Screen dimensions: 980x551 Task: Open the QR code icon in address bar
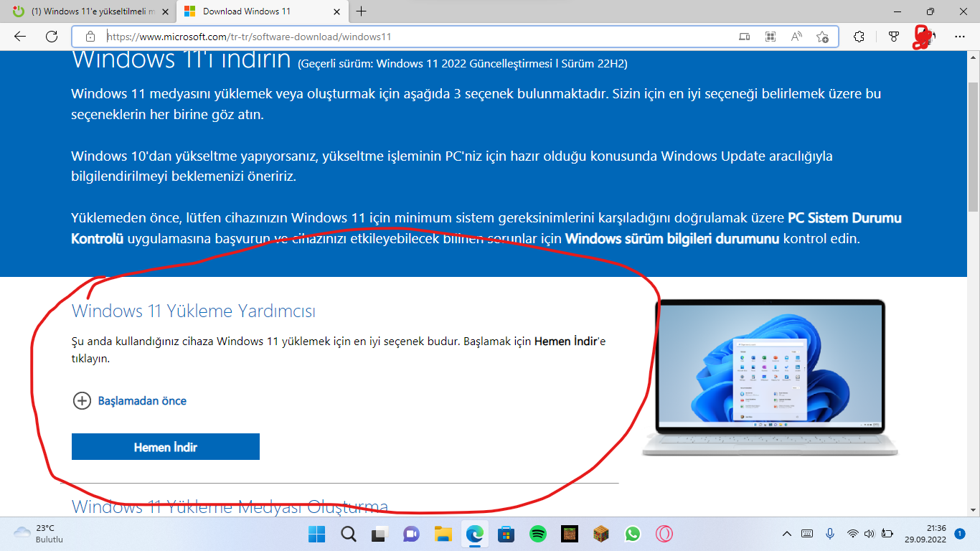771,37
